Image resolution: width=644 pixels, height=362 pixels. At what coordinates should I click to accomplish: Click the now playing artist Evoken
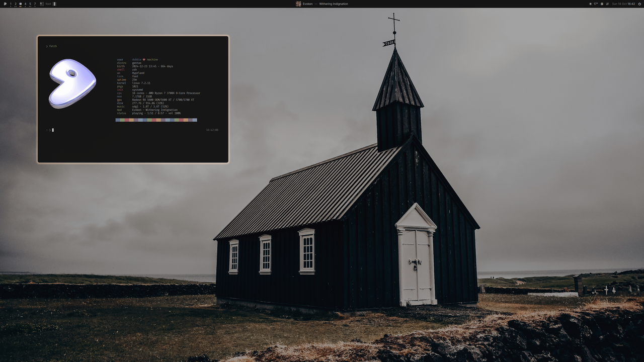[307, 4]
